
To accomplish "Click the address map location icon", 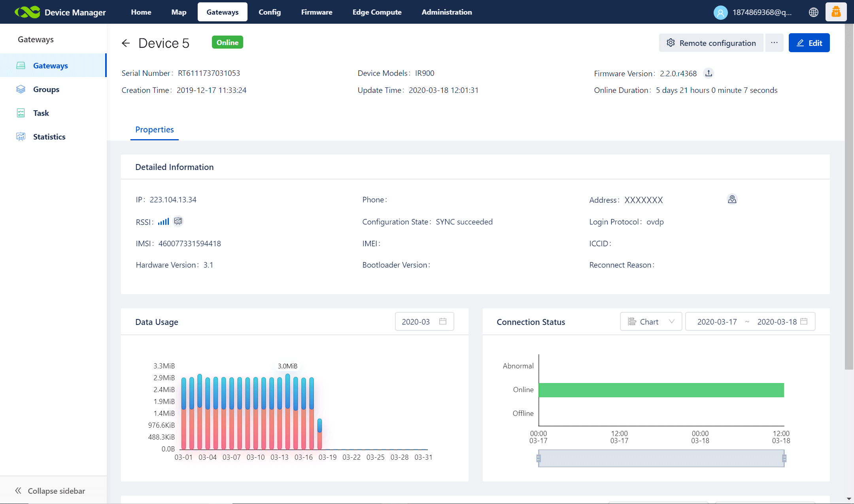I will tap(732, 199).
